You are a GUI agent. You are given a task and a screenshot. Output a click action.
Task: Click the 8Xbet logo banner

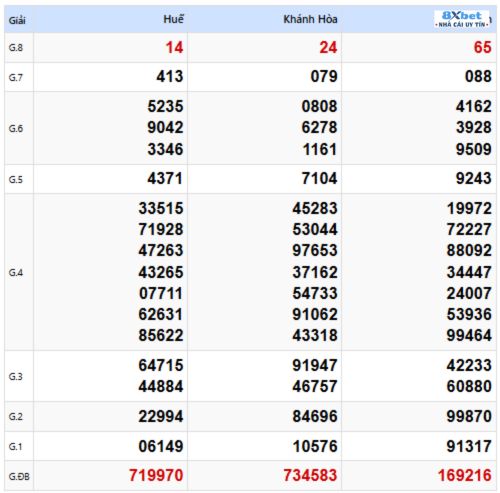(x=462, y=19)
